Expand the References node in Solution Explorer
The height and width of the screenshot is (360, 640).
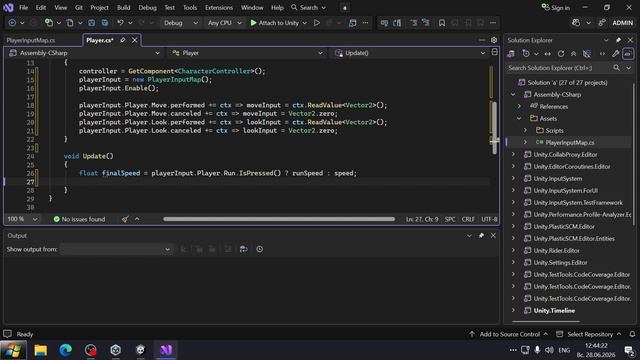[520, 107]
